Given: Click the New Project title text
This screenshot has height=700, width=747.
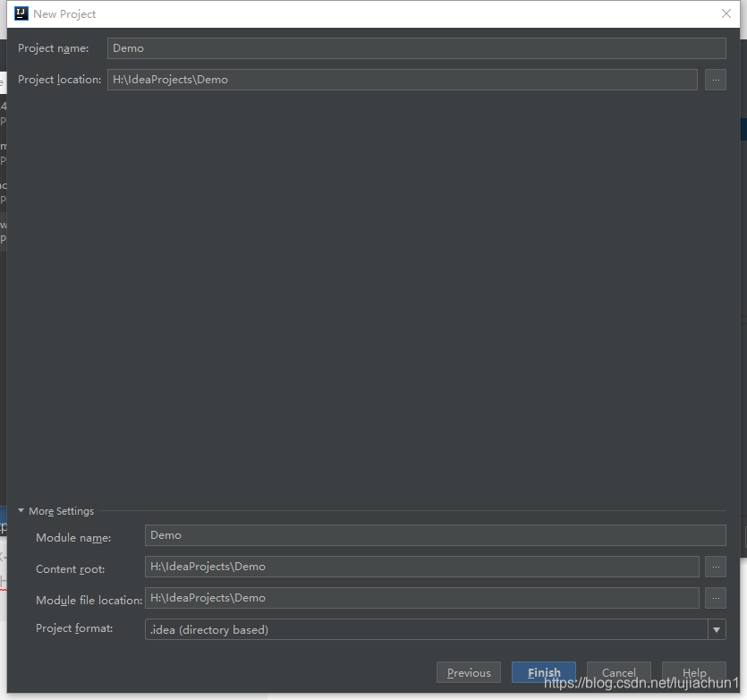Looking at the screenshot, I should [64, 14].
